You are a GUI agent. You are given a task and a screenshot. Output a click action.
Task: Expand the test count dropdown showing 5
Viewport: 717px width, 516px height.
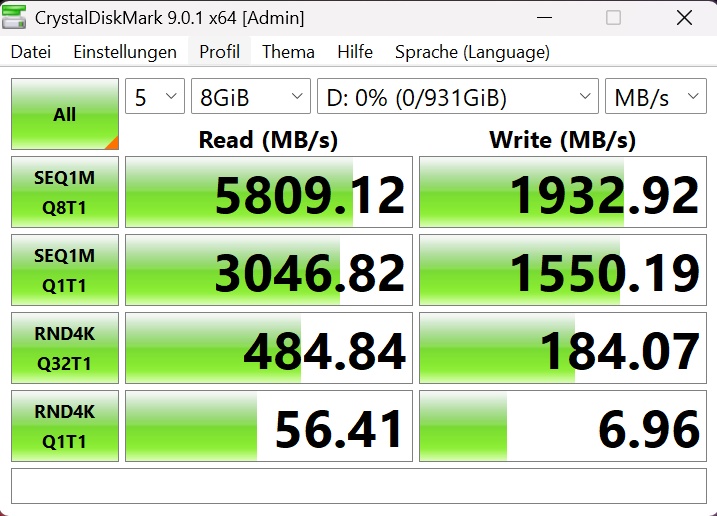tap(155, 97)
